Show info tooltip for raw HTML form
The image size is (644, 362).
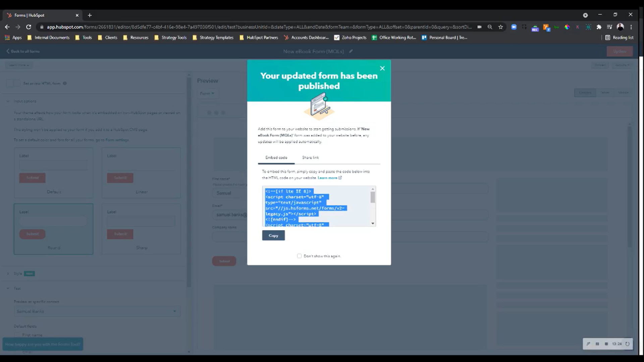click(65, 83)
